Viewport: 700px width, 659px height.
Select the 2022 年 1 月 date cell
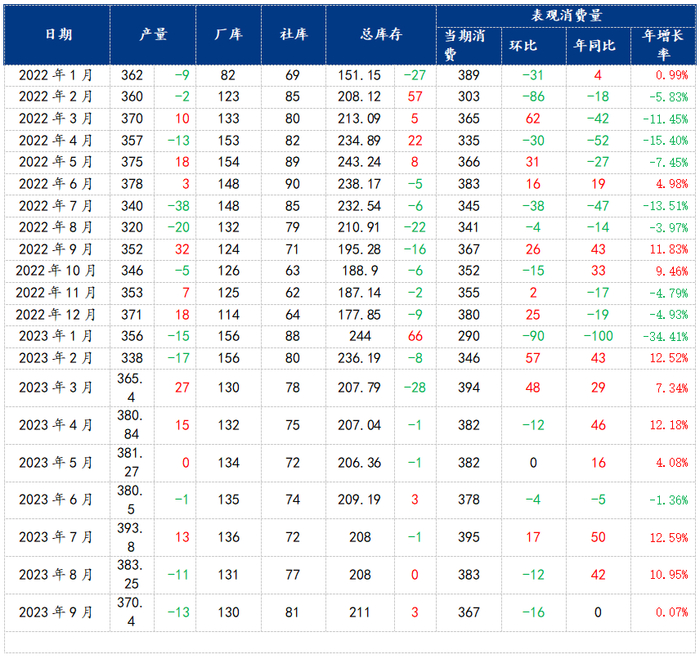tap(56, 75)
